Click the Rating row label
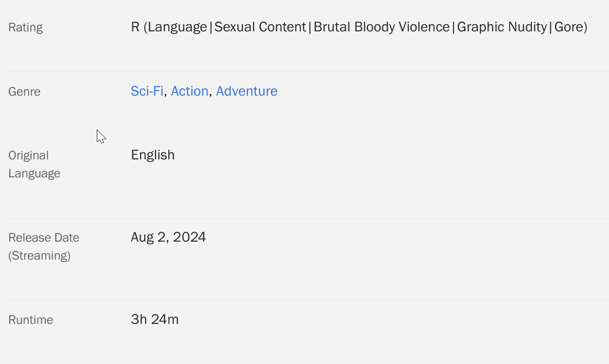This screenshot has height=364, width=609. pos(25,27)
